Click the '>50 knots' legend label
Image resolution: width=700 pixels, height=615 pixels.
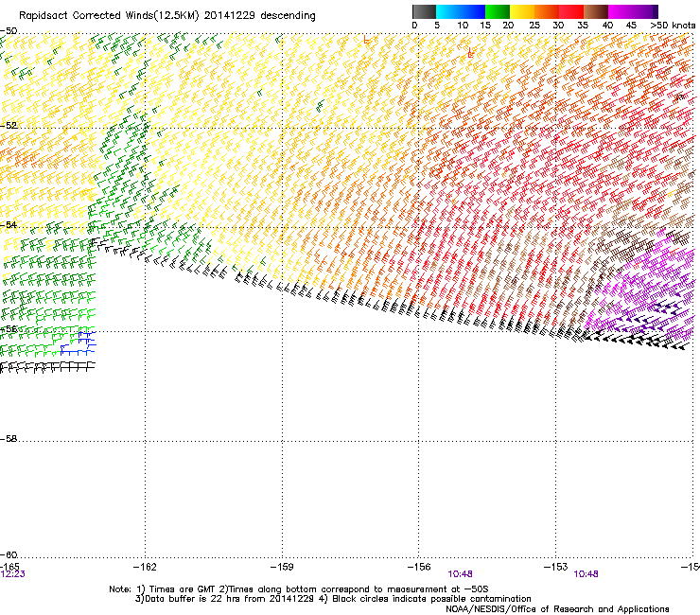point(673,26)
